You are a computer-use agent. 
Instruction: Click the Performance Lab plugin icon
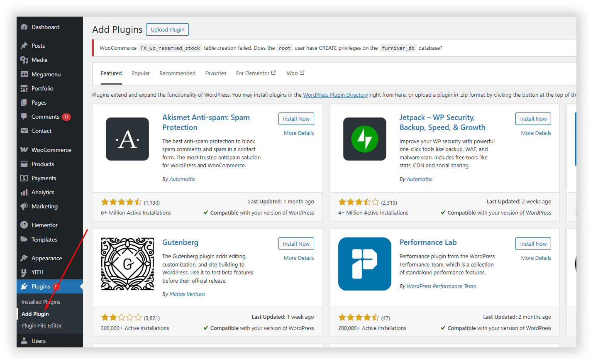coord(364,264)
